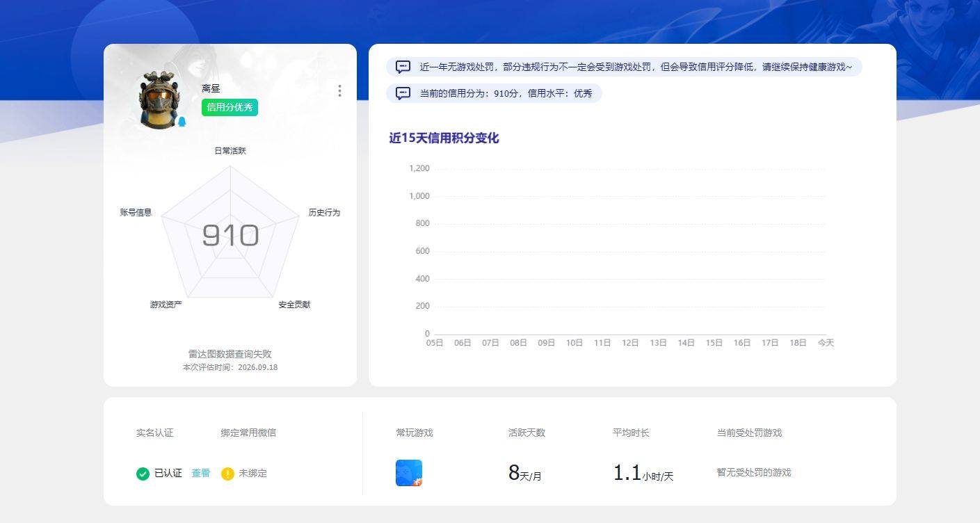
Task: Click the 近一年无游戏处罚 notice text
Action: point(636,67)
